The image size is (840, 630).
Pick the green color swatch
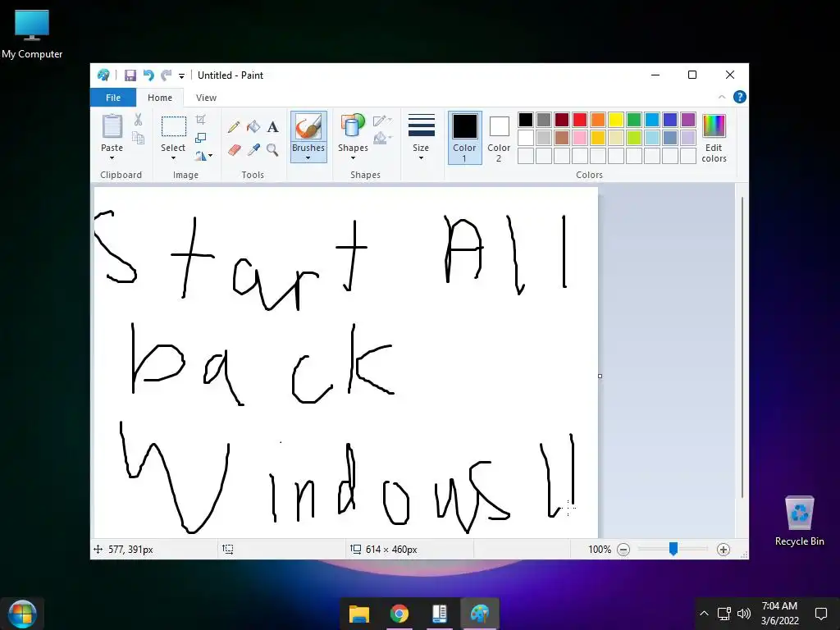click(x=634, y=120)
